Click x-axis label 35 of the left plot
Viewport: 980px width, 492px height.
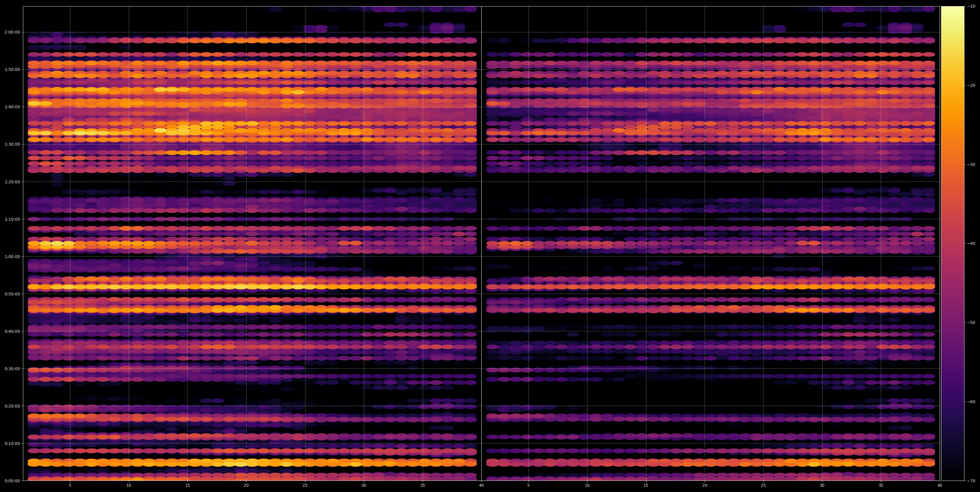pos(423,486)
